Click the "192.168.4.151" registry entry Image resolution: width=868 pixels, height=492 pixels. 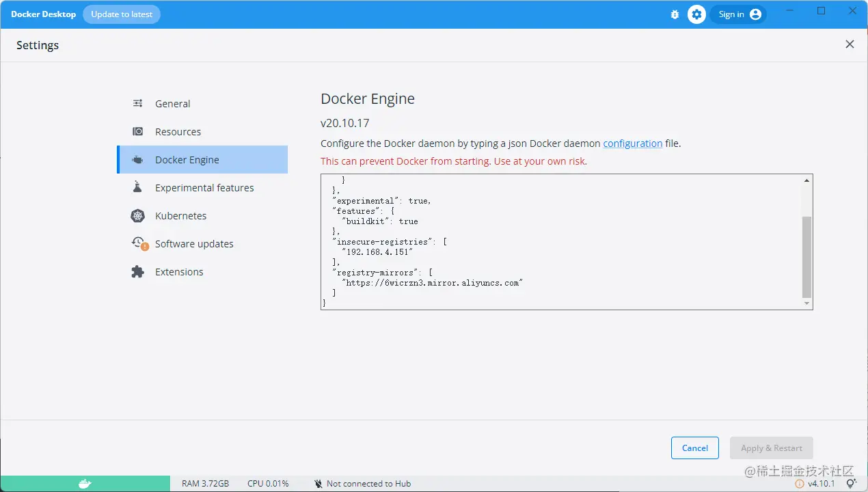pos(377,252)
